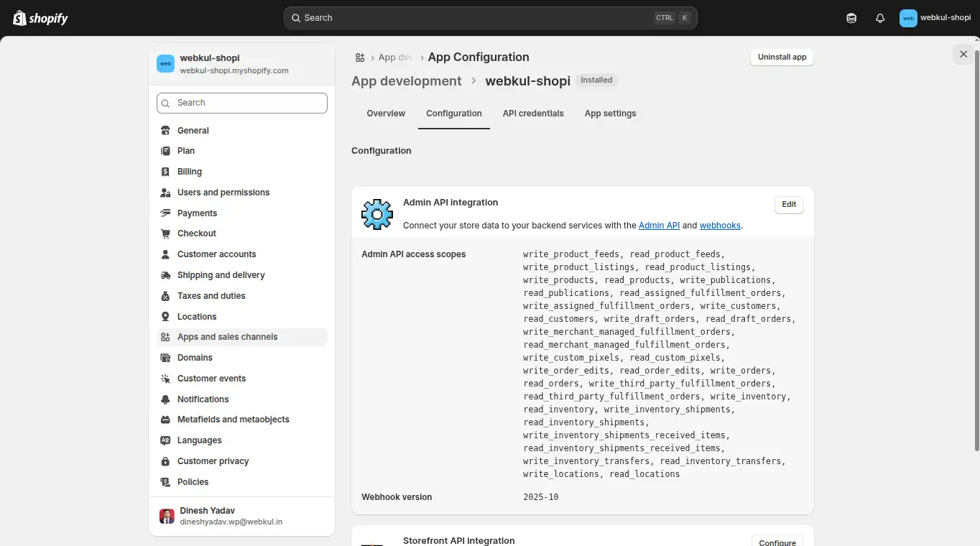Open the Shopify Sidekick assistant
This screenshot has width=980, height=546.
click(x=851, y=17)
